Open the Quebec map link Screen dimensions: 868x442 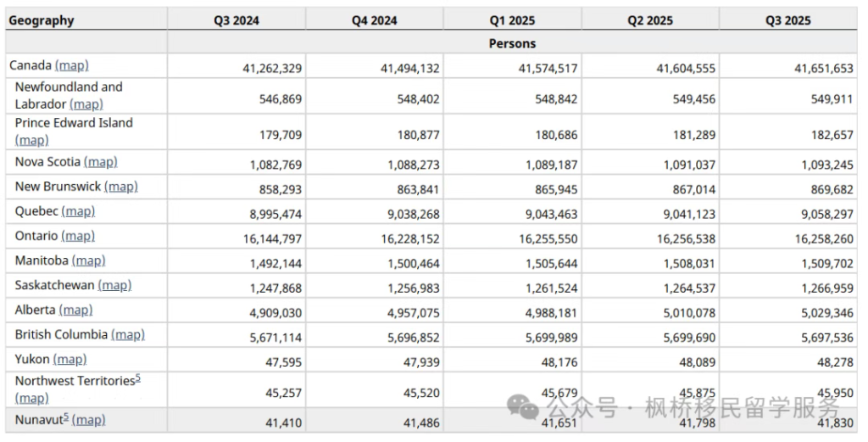(79, 211)
